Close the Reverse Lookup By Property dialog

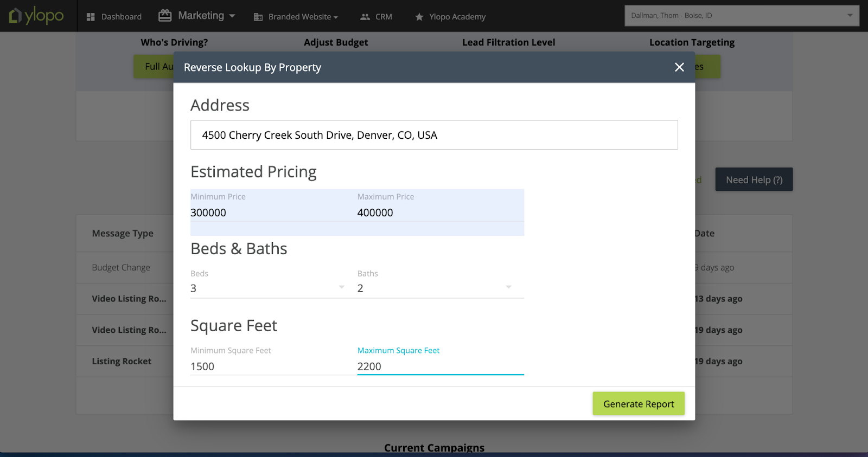pos(679,67)
